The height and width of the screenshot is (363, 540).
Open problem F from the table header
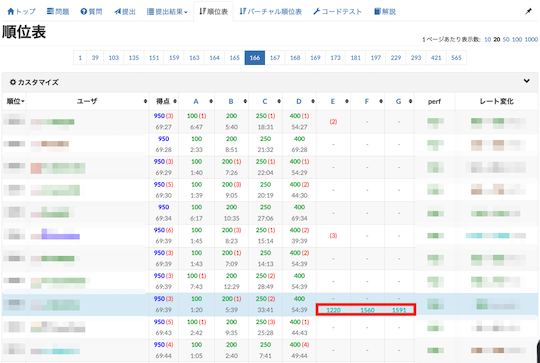point(367,101)
